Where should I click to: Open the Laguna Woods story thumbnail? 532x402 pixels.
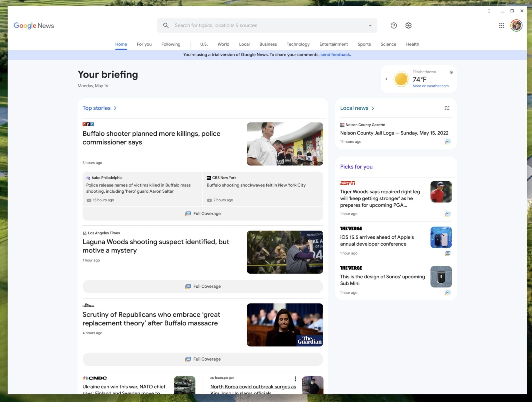(285, 252)
